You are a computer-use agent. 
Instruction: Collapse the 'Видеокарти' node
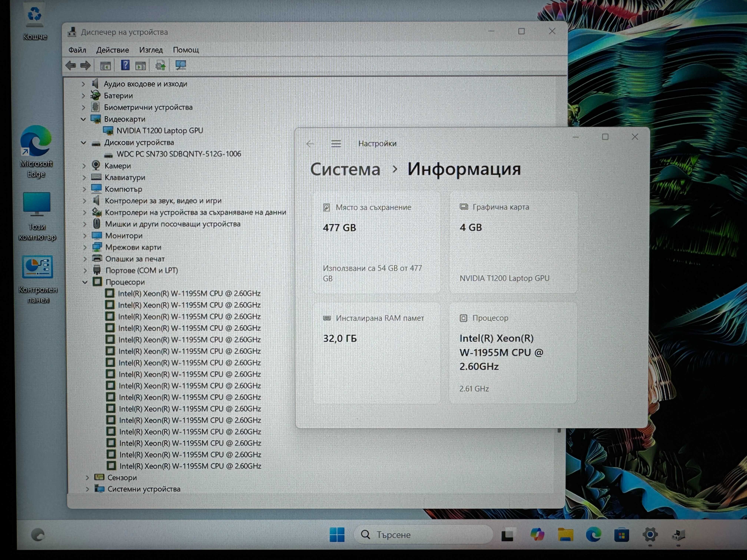[x=83, y=119]
